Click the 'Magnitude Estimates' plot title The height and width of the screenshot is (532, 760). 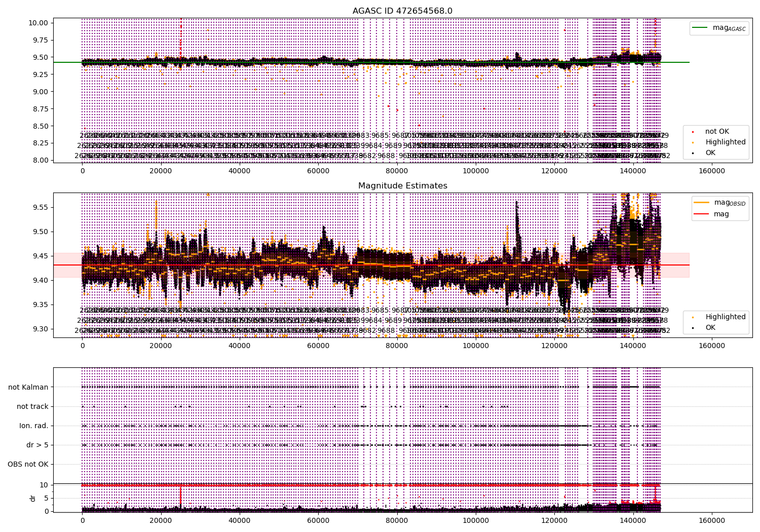402,186
